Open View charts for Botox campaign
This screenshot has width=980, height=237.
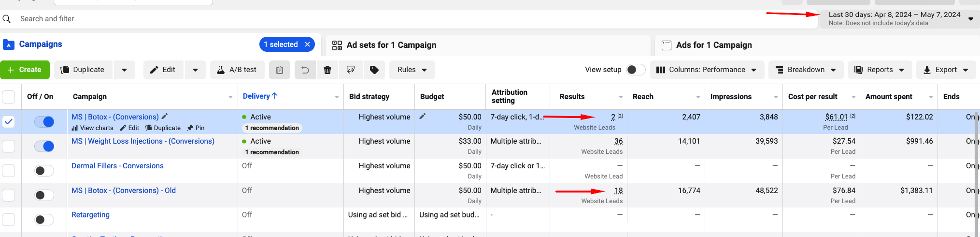(93, 128)
